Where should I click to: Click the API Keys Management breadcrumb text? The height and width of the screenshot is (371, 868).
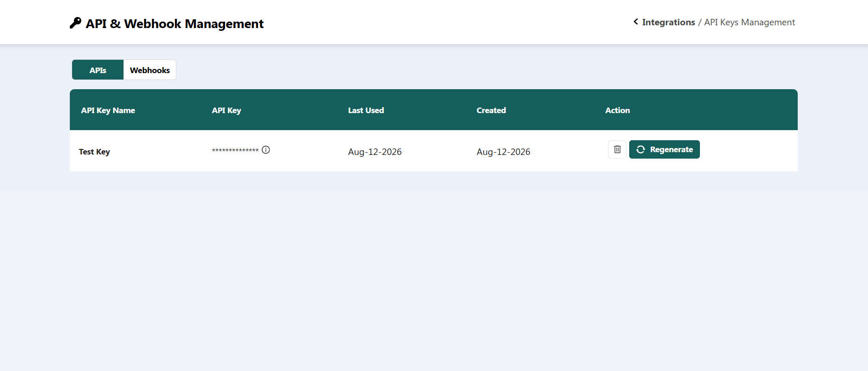tap(750, 22)
